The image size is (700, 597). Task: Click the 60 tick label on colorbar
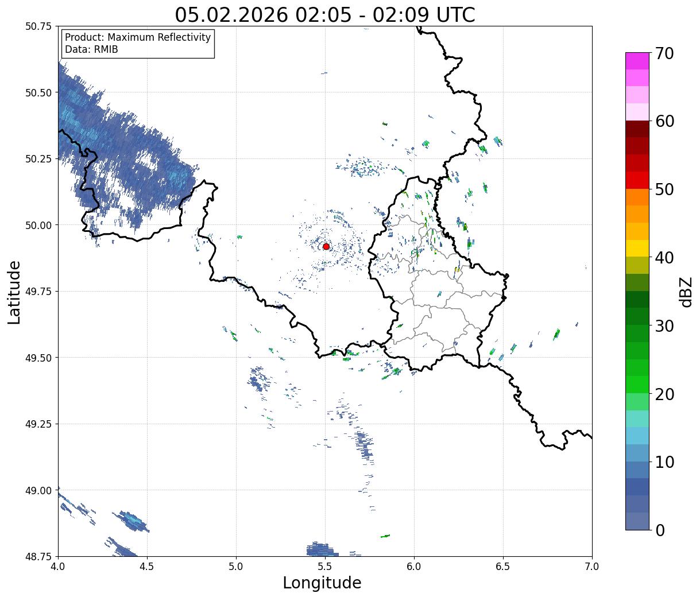point(664,121)
